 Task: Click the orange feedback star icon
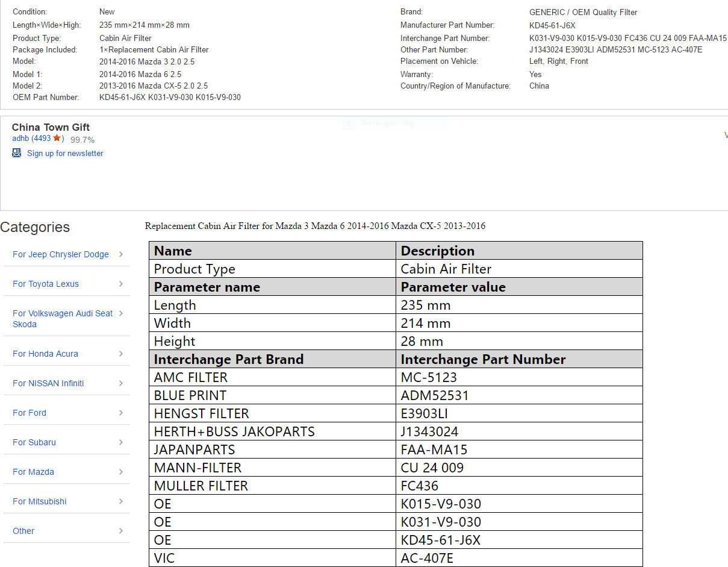point(57,138)
